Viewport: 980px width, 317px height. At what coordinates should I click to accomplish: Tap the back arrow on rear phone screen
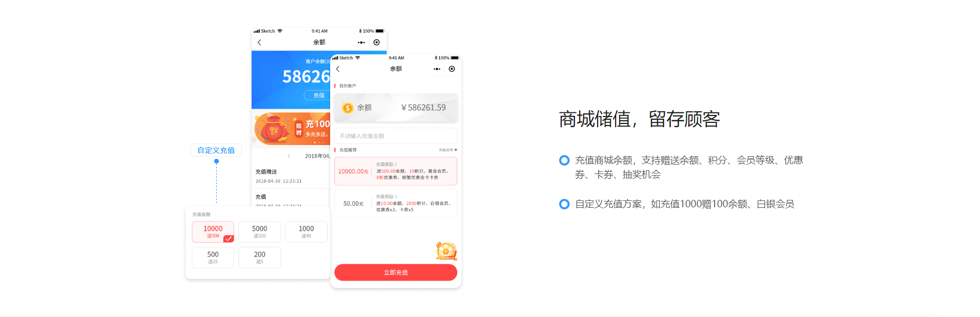point(260,42)
